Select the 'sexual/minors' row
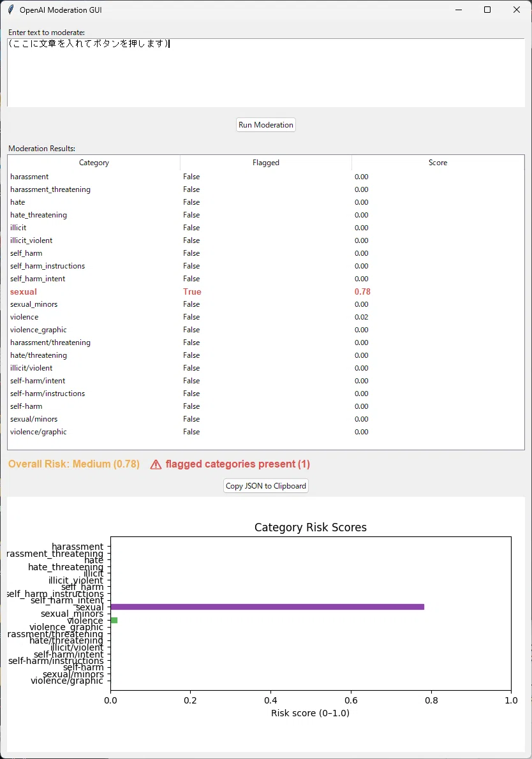This screenshot has height=759, width=532. (266, 419)
